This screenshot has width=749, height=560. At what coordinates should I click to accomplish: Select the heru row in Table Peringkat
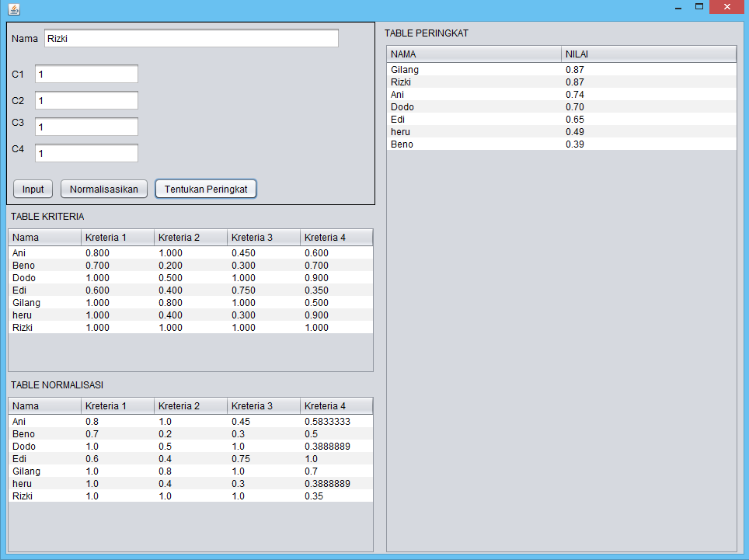[x=562, y=132]
